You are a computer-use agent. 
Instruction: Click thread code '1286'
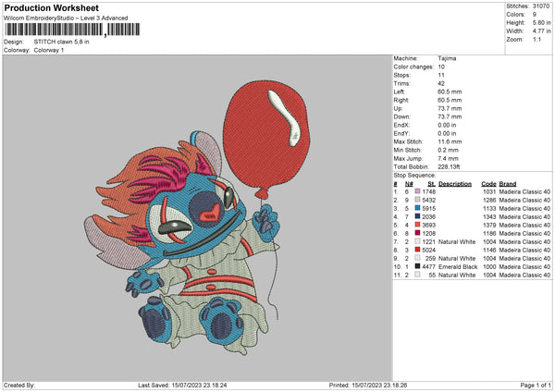pyautogui.click(x=489, y=200)
